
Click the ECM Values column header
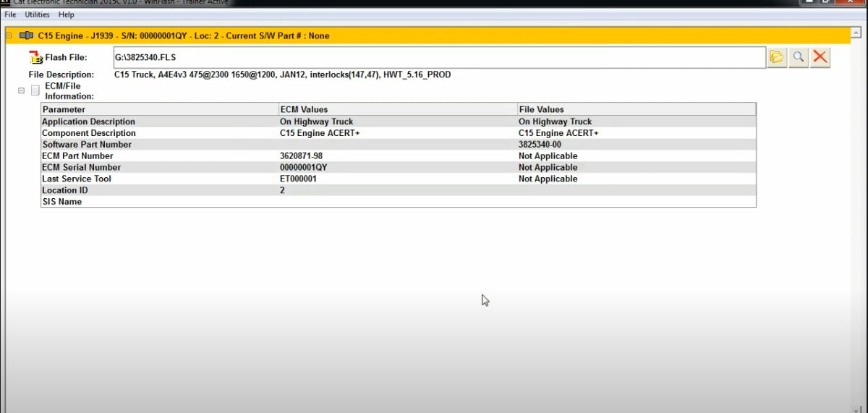(398, 109)
